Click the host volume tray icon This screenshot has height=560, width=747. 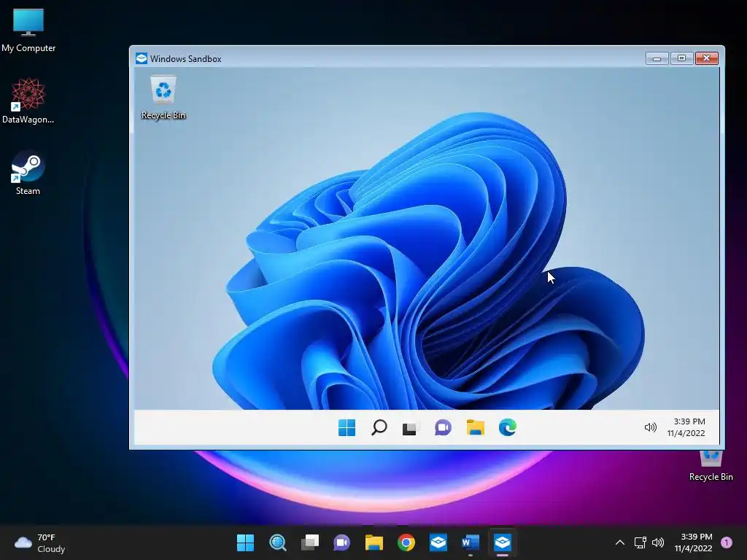click(658, 542)
